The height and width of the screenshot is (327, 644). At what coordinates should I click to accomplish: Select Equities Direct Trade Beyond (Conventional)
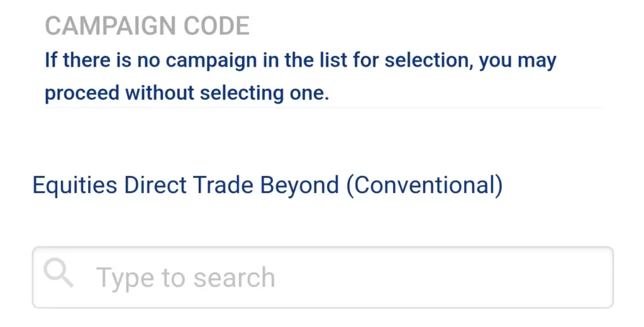click(x=267, y=186)
